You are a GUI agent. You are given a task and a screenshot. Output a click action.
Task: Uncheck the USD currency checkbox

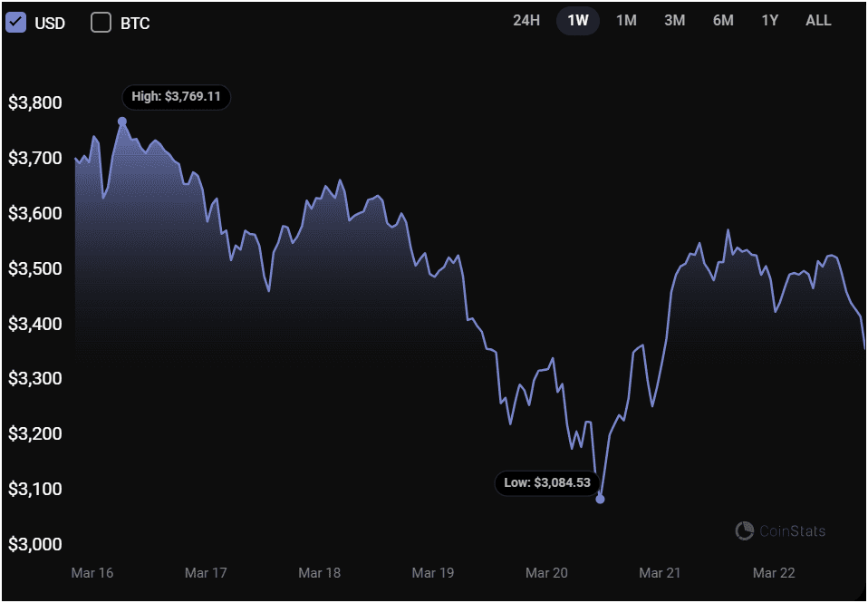[x=16, y=23]
